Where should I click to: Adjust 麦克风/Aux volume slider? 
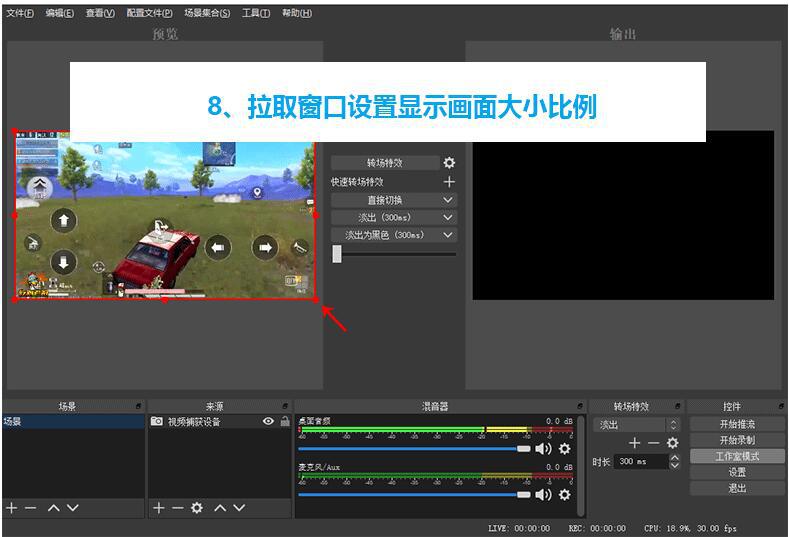(x=414, y=495)
